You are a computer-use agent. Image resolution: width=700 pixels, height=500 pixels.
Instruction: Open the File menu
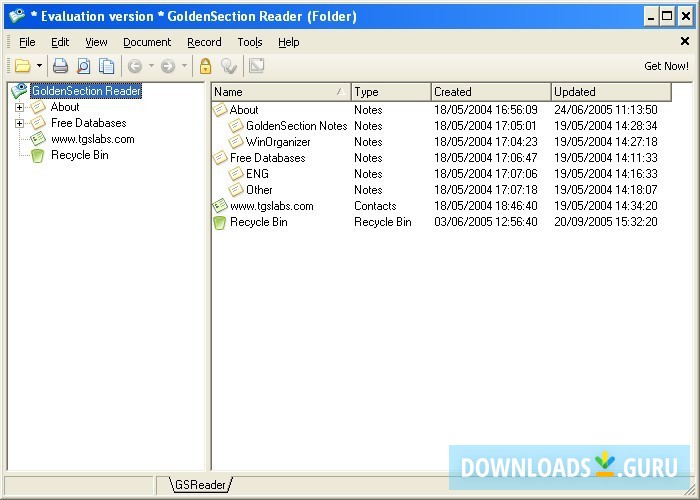click(27, 42)
